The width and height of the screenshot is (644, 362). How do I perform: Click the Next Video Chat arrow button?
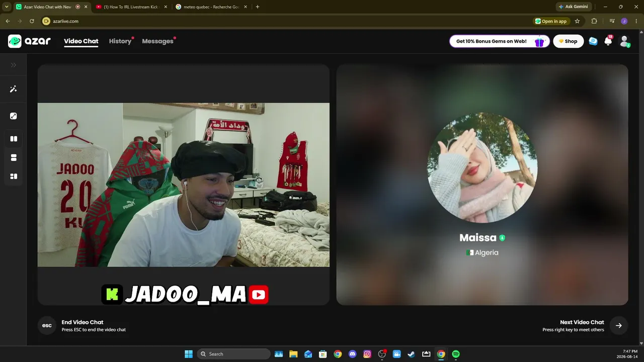[619, 325]
